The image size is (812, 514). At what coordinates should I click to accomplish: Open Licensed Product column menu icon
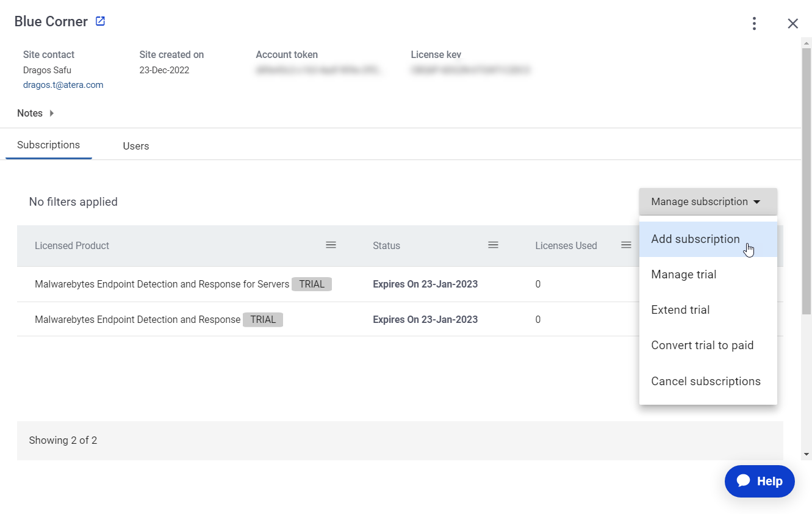[x=331, y=245]
